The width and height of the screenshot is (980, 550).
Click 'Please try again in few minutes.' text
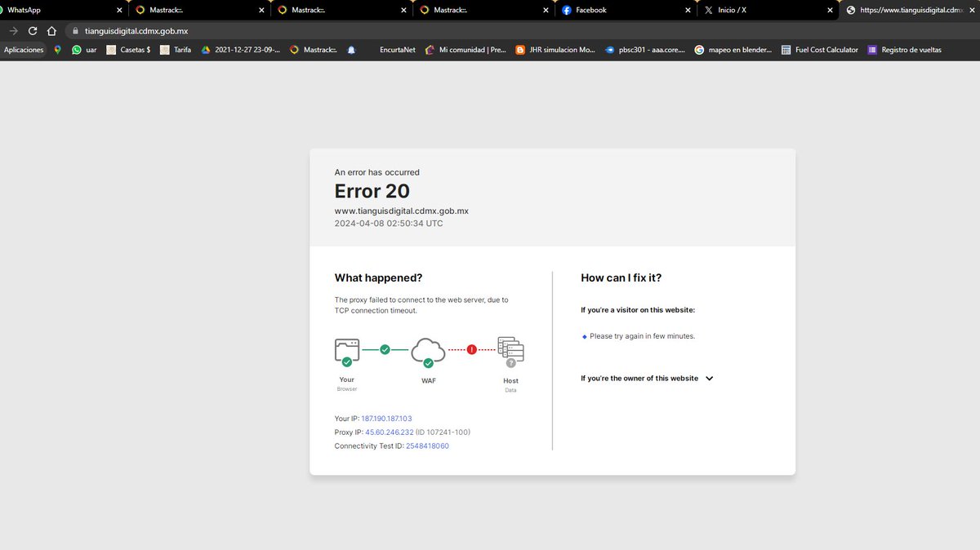coord(643,336)
